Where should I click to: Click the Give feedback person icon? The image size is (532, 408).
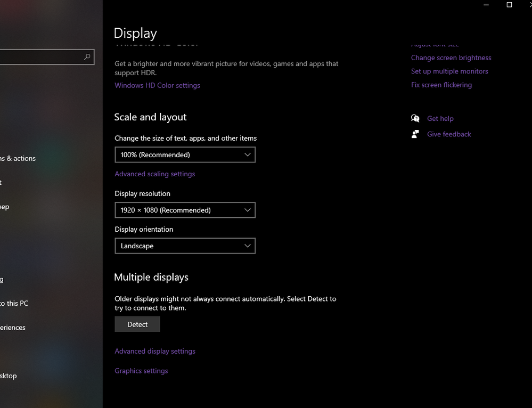pos(415,134)
